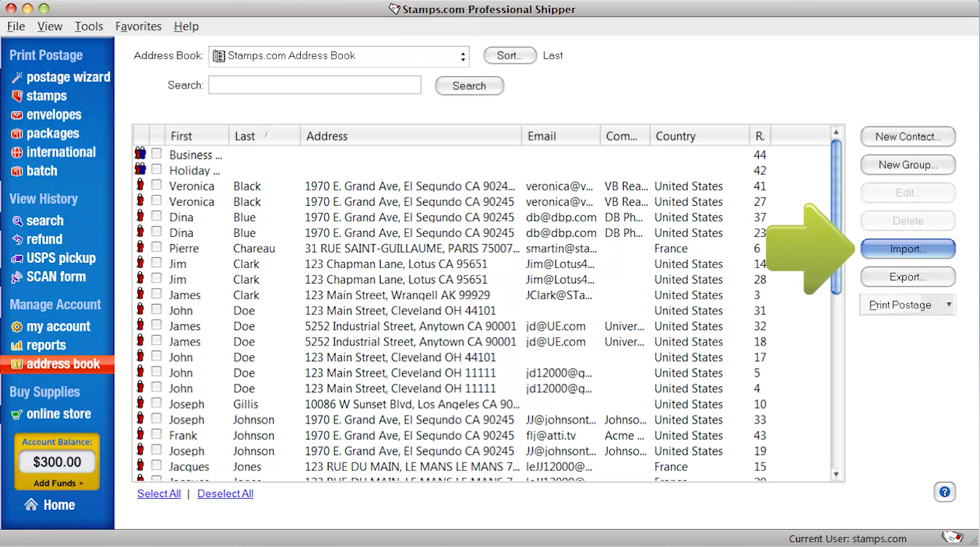Viewport: 980px width, 547px height.
Task: Click the Search button beside the field
Action: 469,86
